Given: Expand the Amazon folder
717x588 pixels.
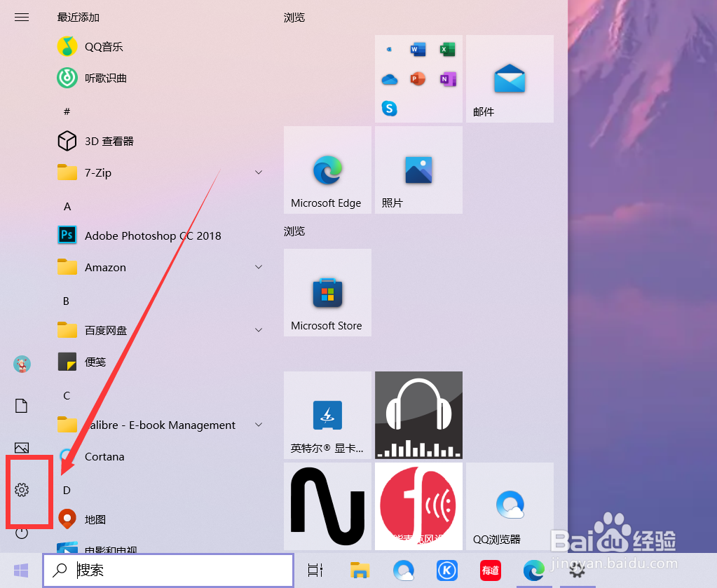Looking at the screenshot, I should click(259, 267).
